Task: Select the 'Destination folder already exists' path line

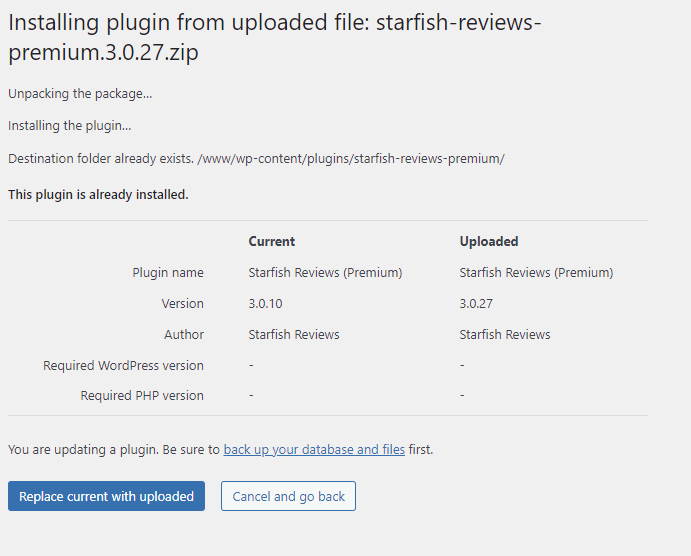Action: 256,159
